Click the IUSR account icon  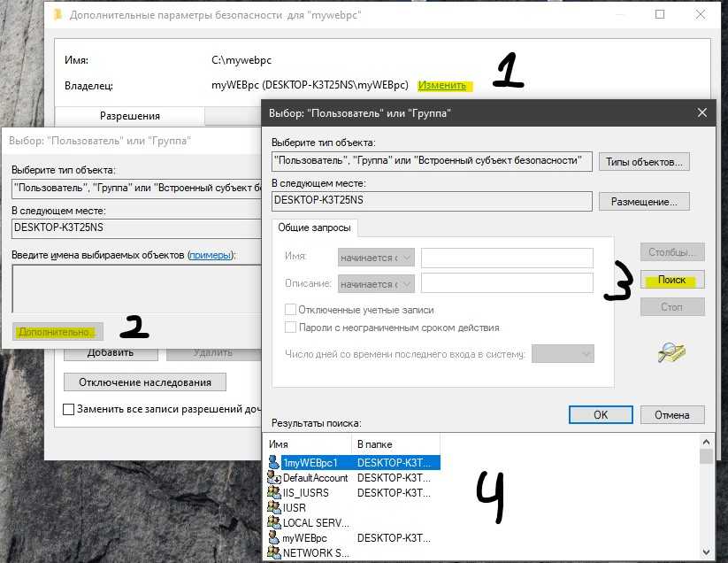pos(274,507)
